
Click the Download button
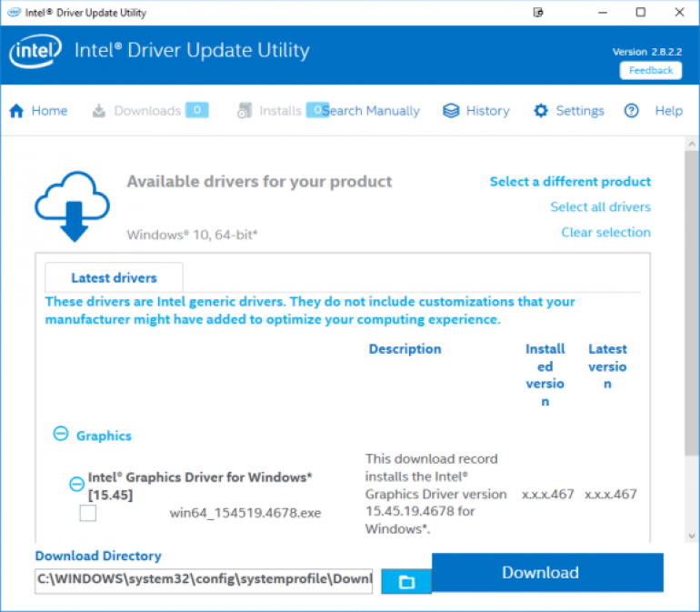coord(547,572)
